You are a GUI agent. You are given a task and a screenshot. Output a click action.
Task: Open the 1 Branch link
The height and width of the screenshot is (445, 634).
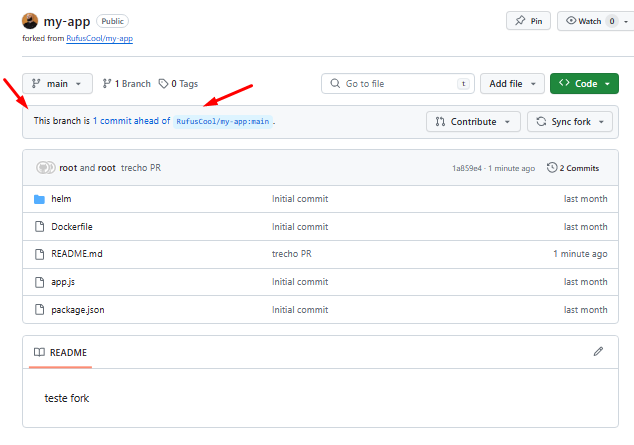pyautogui.click(x=127, y=84)
